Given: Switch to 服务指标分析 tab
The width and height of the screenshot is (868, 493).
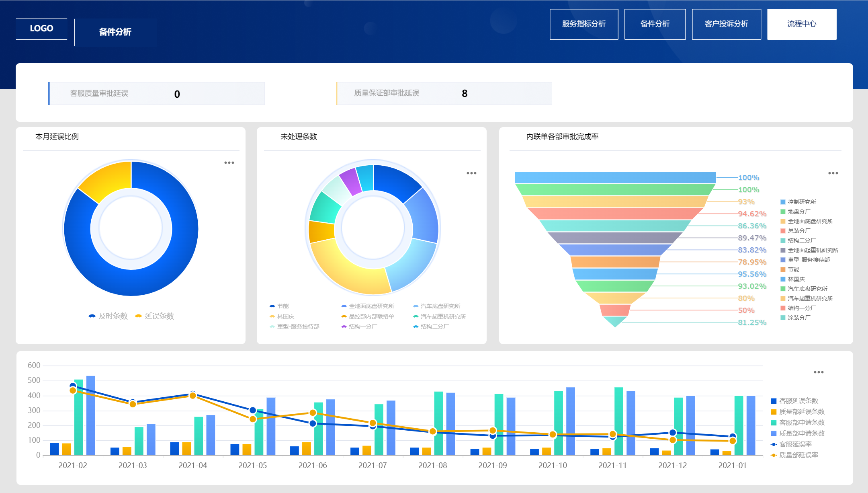Looking at the screenshot, I should click(583, 24).
